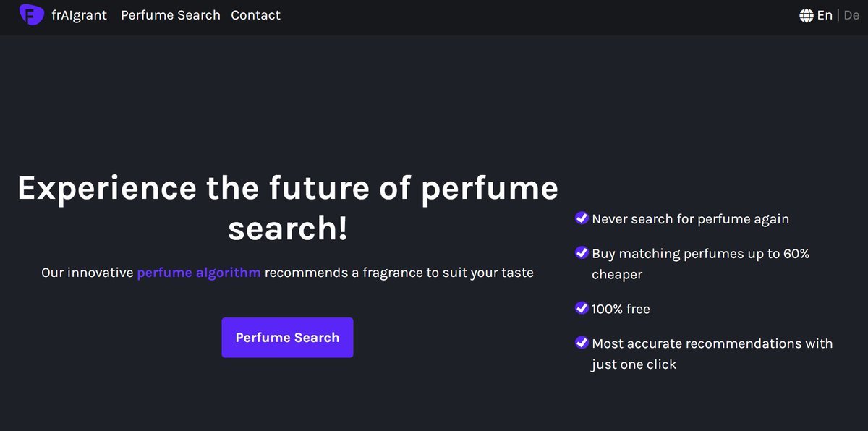This screenshot has height=431, width=868.
Task: Click the 100% free text
Action: (x=621, y=309)
